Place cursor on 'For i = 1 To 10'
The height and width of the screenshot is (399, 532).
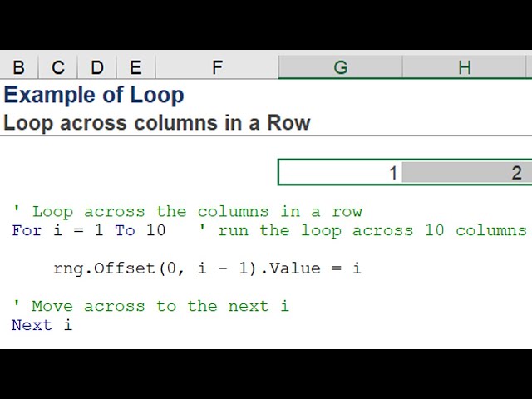[88, 230]
